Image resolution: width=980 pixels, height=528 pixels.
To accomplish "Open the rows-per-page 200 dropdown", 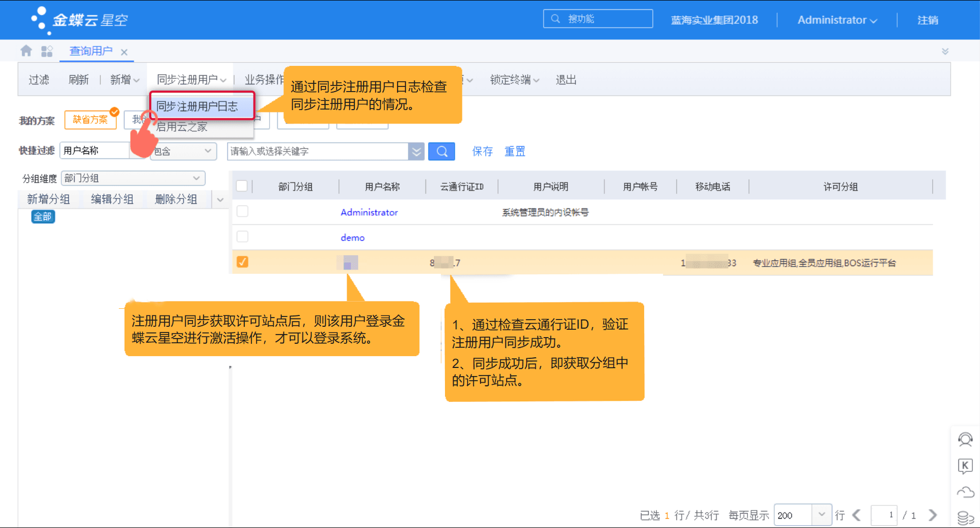I will pyautogui.click(x=822, y=515).
